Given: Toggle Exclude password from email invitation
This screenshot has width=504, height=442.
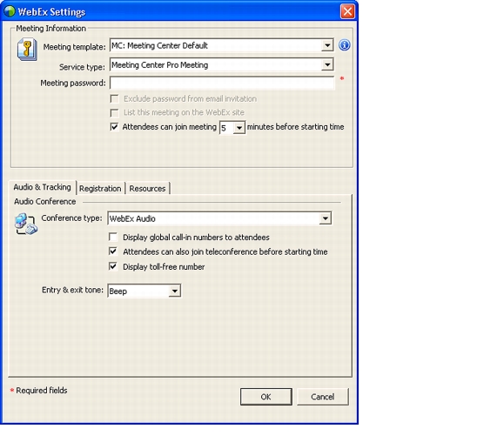Looking at the screenshot, I should [114, 98].
